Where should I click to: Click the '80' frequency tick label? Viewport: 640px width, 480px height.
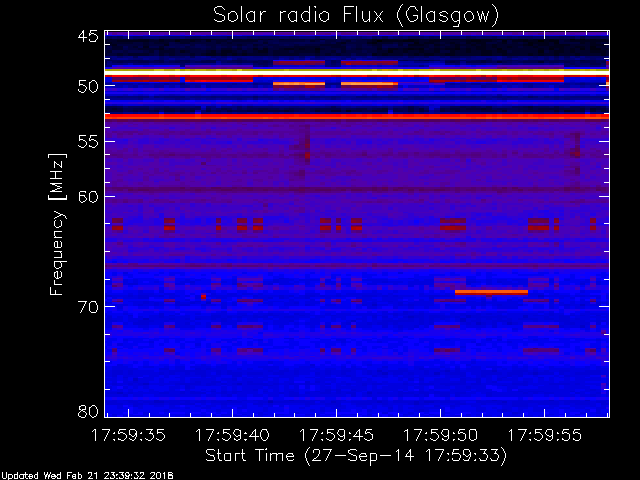coord(88,411)
